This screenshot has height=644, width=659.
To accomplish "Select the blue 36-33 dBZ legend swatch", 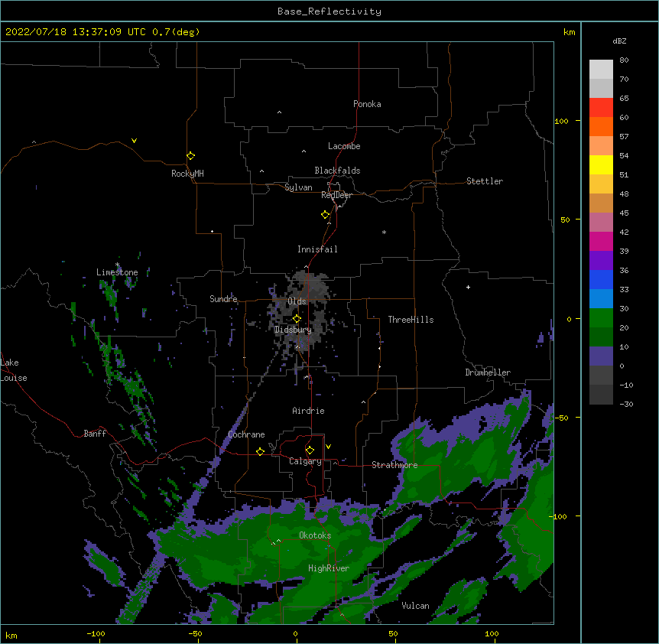I will coord(601,280).
